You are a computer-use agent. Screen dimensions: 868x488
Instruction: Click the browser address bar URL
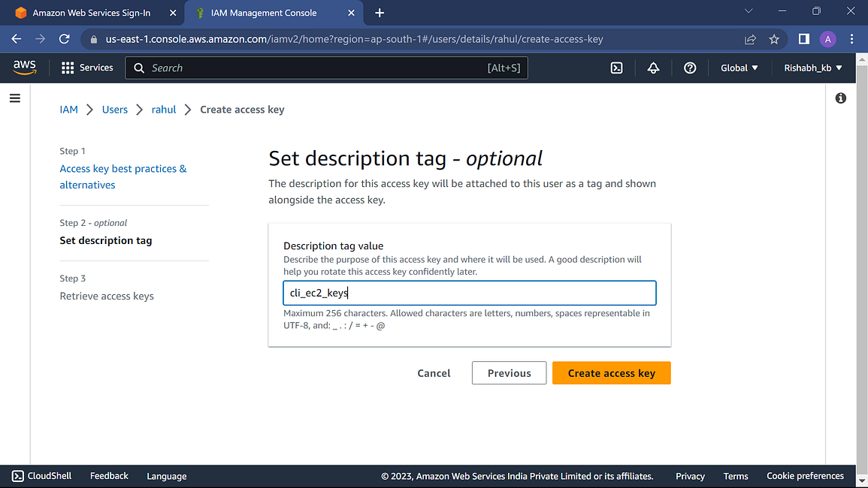coord(354,39)
